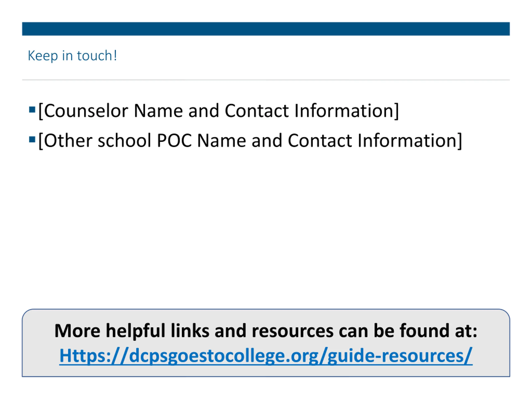This screenshot has height=399, width=532.
Task: Click 'Information]' ending the Other school bullet
Action: coord(410,141)
